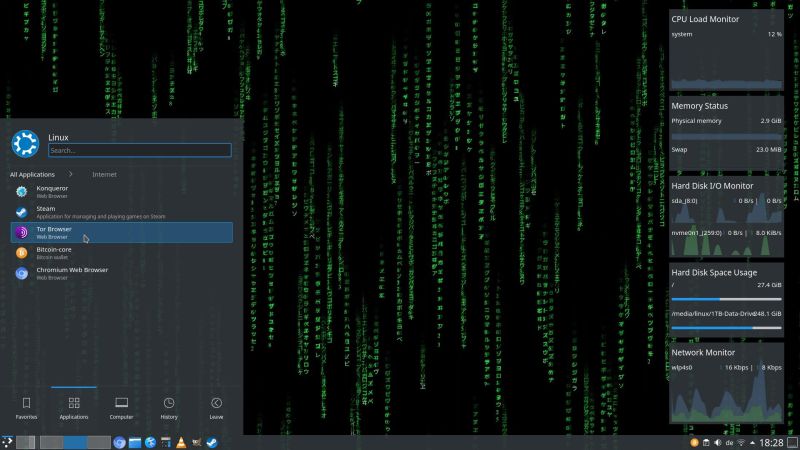
Task: Click the 1TB-Data-Drive mount label
Action: point(713,314)
